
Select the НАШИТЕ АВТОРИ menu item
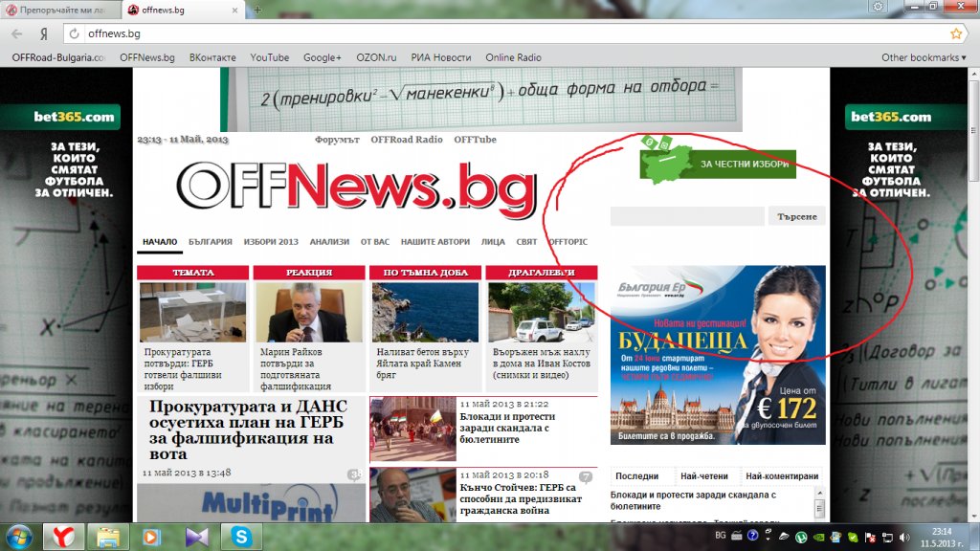tap(435, 242)
